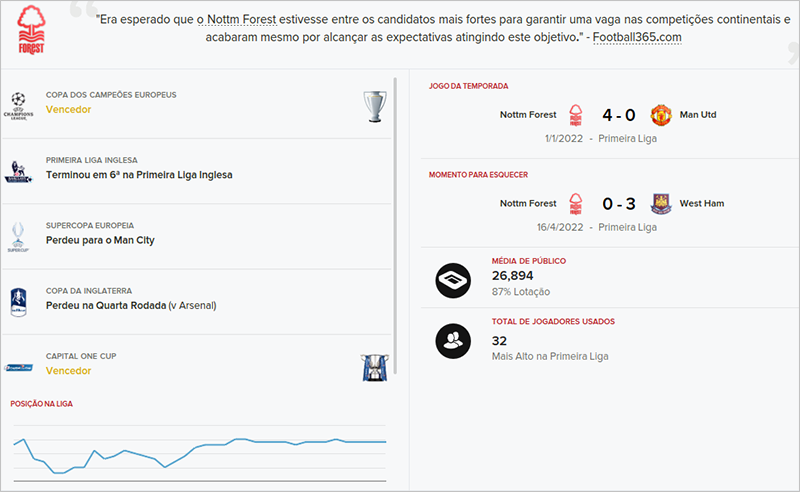Image resolution: width=800 pixels, height=492 pixels.
Task: Click the league position line graph
Action: coord(200,451)
